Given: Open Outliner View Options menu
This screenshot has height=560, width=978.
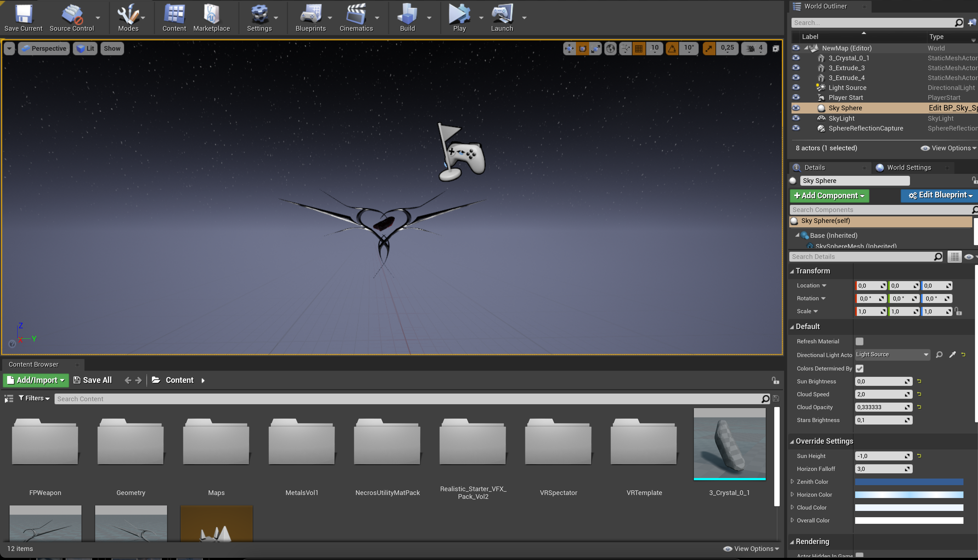Looking at the screenshot, I should pos(948,148).
